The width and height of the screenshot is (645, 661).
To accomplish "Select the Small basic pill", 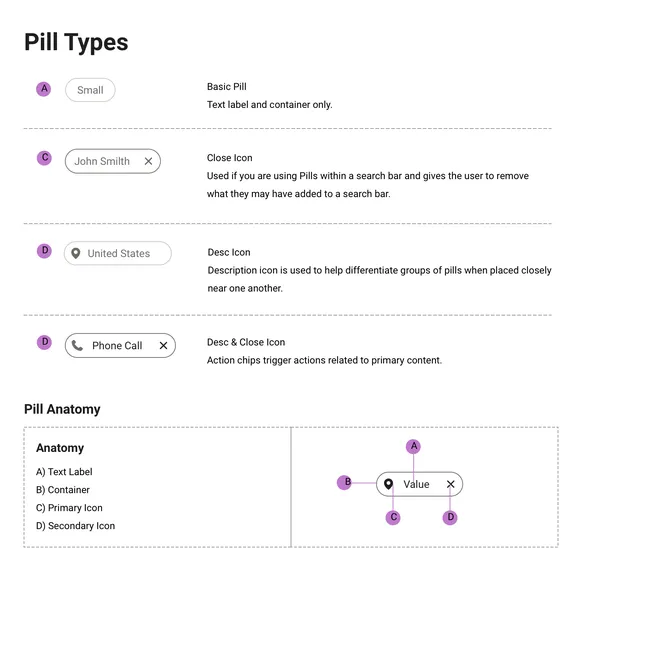I will tap(90, 90).
